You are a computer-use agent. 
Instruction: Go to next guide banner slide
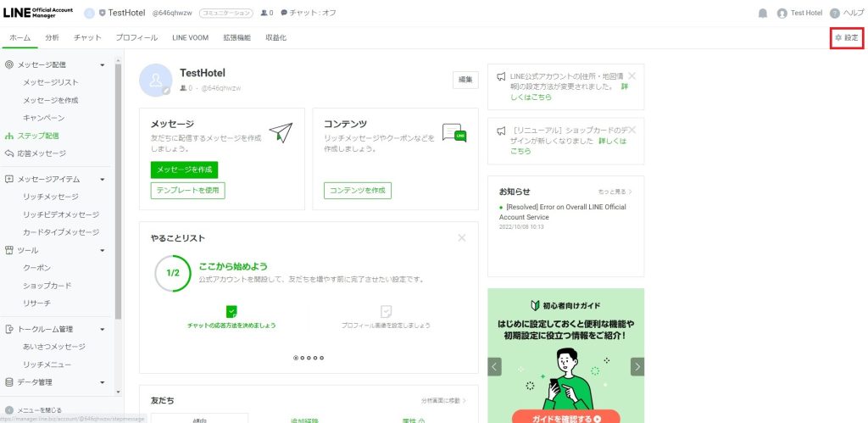pos(637,366)
